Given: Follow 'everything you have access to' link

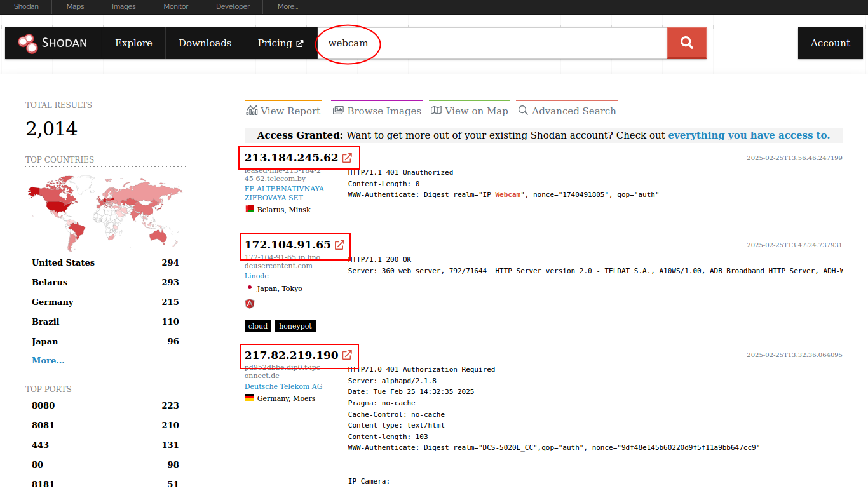Looking at the screenshot, I should [749, 135].
